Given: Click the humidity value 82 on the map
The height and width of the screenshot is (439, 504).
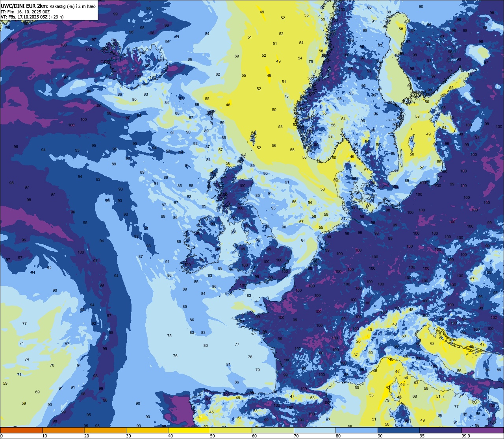Looking at the screenshot, I should [218, 74].
